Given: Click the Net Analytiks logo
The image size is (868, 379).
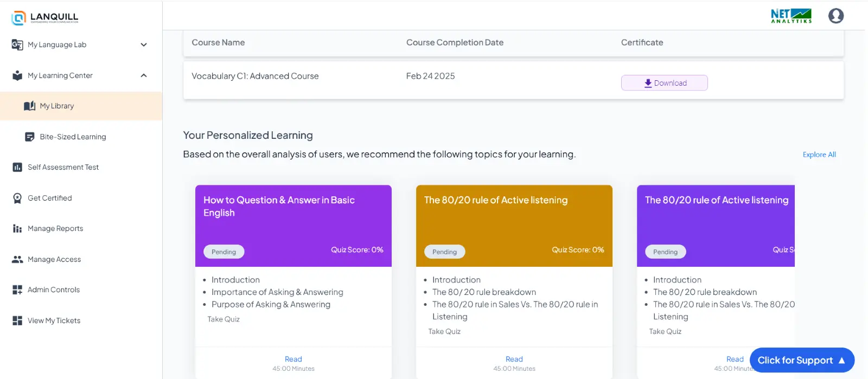Looking at the screenshot, I should (x=792, y=16).
